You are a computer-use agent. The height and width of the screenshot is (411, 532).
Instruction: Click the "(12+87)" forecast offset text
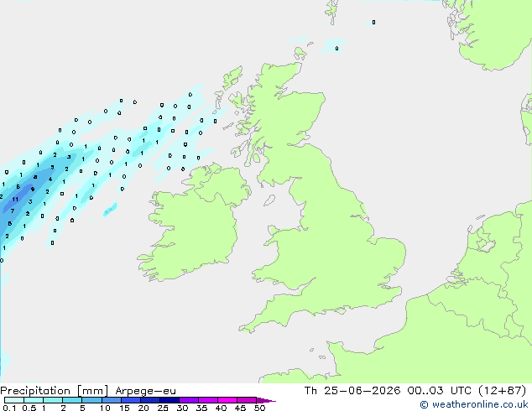click(x=503, y=390)
